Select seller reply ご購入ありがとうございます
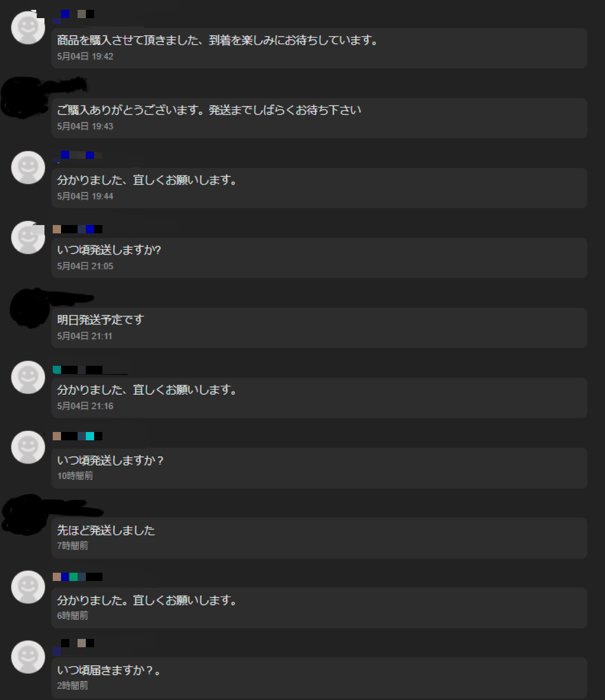Viewport: 605px width, 700px height. click(319, 118)
